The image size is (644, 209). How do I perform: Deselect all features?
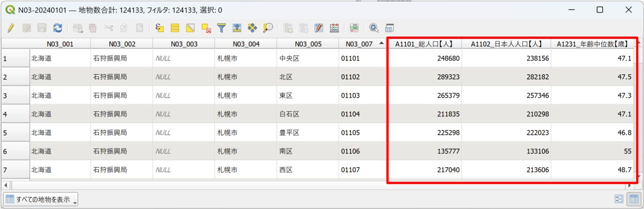[x=206, y=28]
